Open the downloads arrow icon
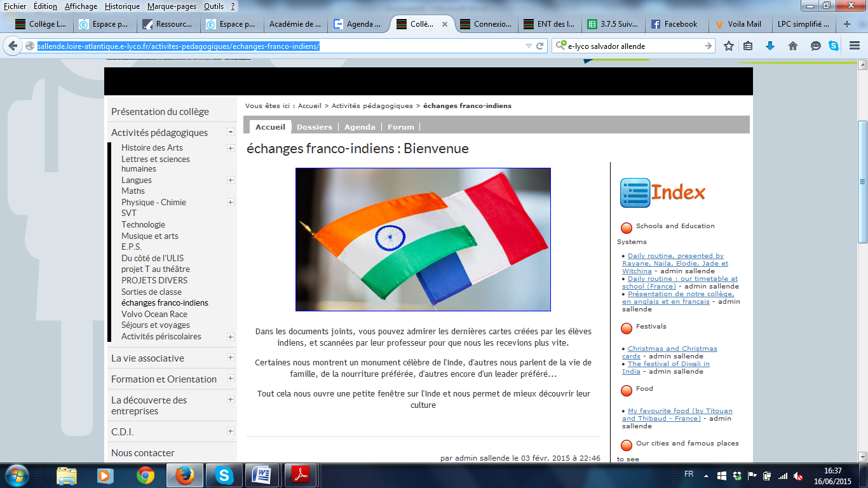Image resolution: width=868 pixels, height=488 pixels. tap(770, 46)
